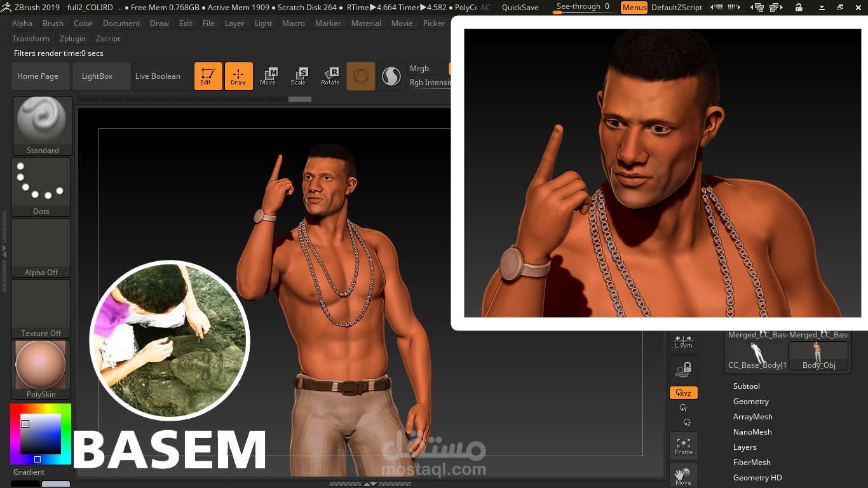Open the File menu

pos(208,24)
